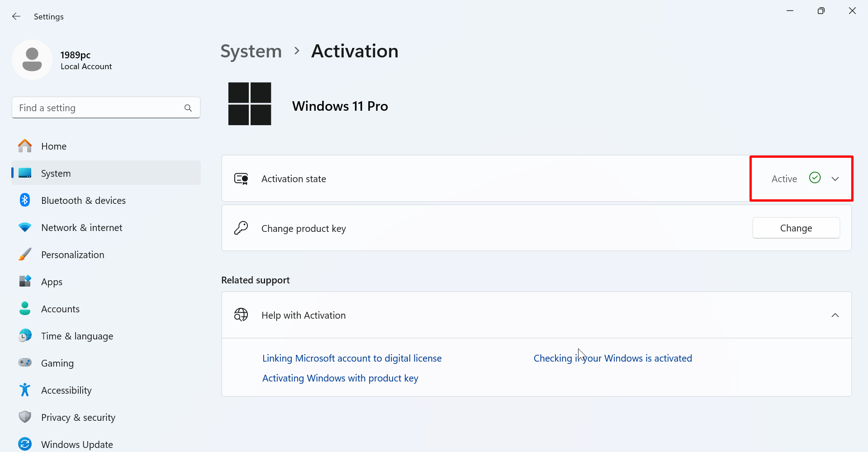
Task: Click the product key icon
Action: (241, 228)
